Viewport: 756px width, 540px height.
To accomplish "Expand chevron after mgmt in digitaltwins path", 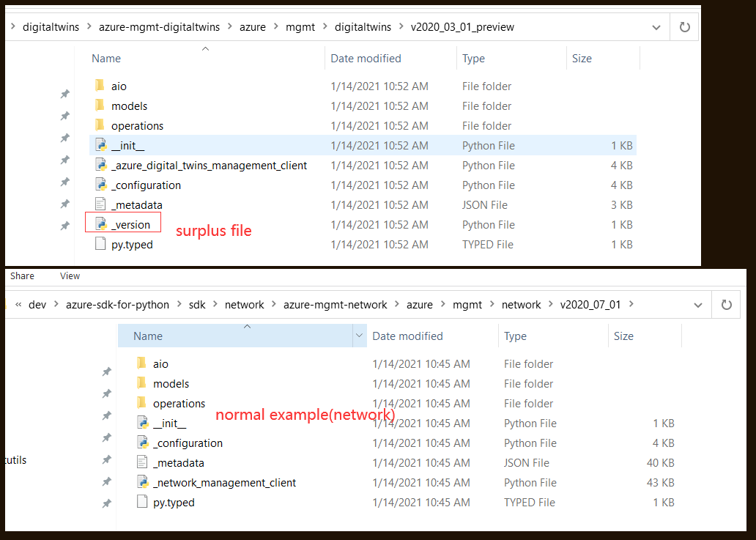I will (325, 26).
